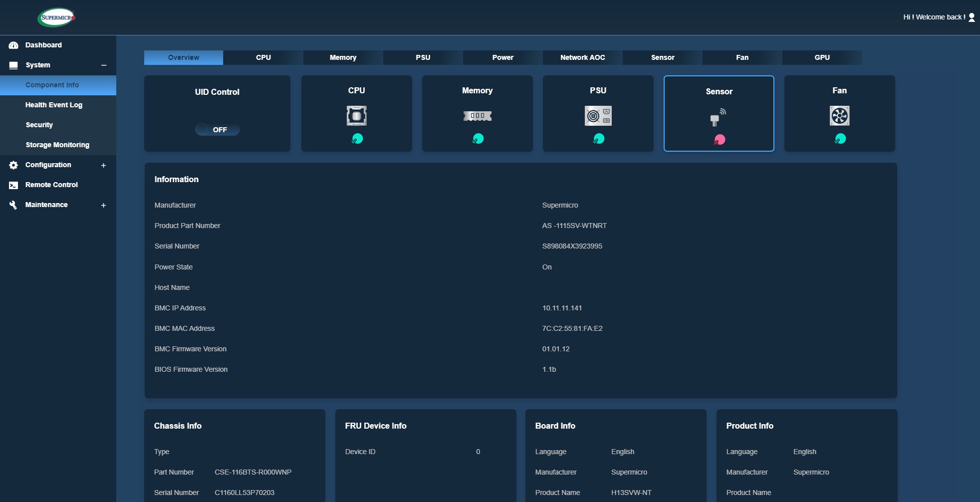Viewport: 980px width, 502px height.
Task: Click the BMC IP address 10.11.11.141
Action: pyautogui.click(x=562, y=308)
